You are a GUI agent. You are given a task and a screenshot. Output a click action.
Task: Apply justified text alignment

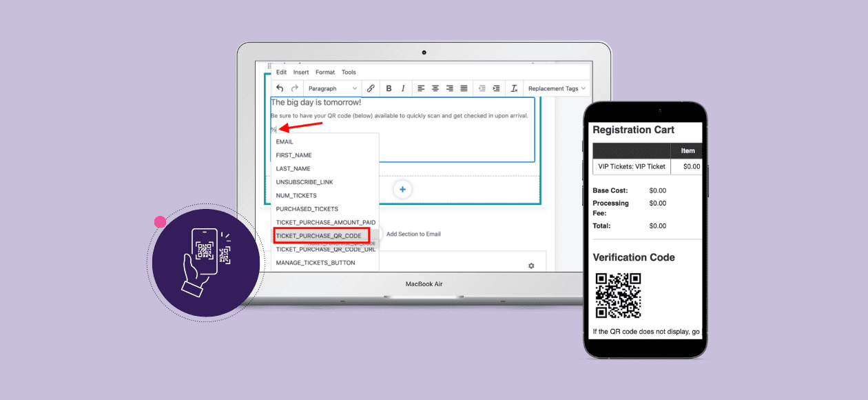tap(463, 88)
